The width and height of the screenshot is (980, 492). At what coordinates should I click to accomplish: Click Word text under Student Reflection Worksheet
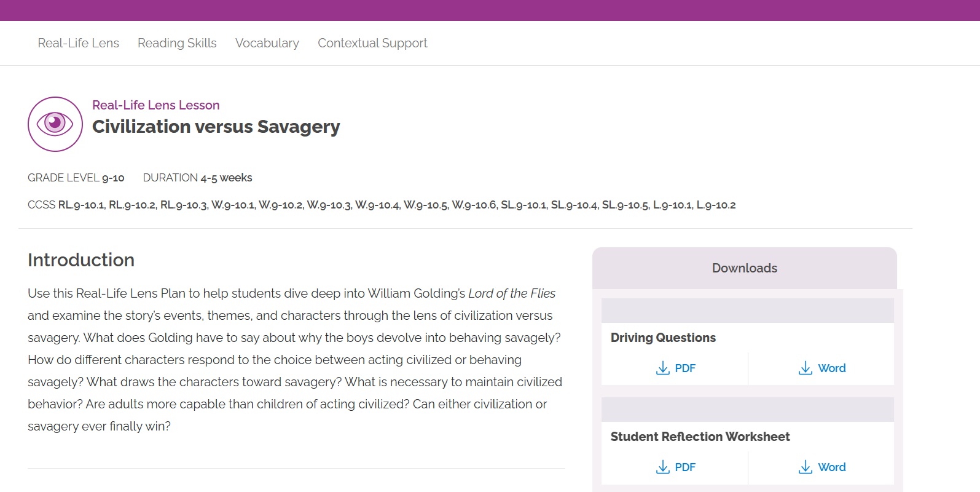tap(831, 467)
